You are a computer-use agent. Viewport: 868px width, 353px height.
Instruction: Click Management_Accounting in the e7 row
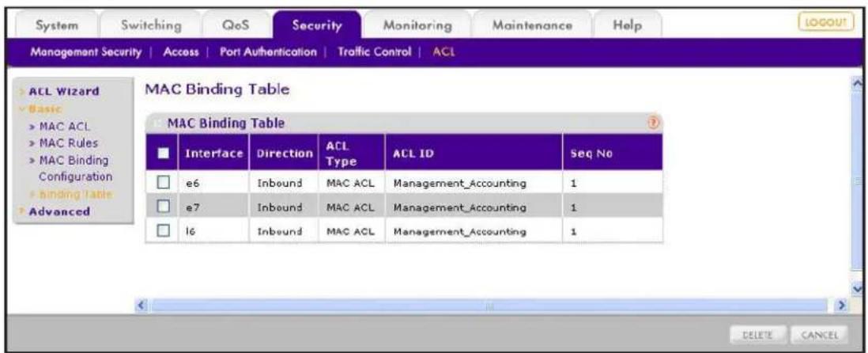point(459,208)
